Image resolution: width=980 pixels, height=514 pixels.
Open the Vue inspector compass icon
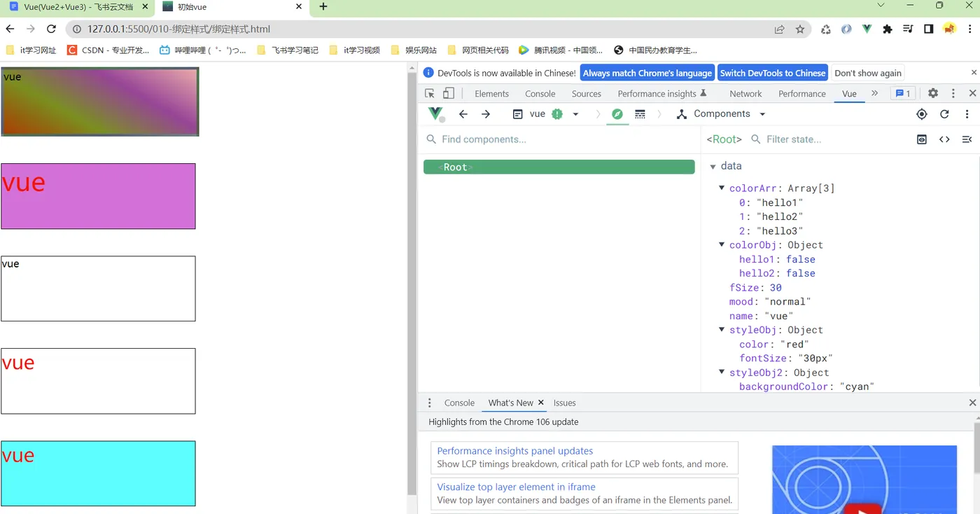pos(617,114)
